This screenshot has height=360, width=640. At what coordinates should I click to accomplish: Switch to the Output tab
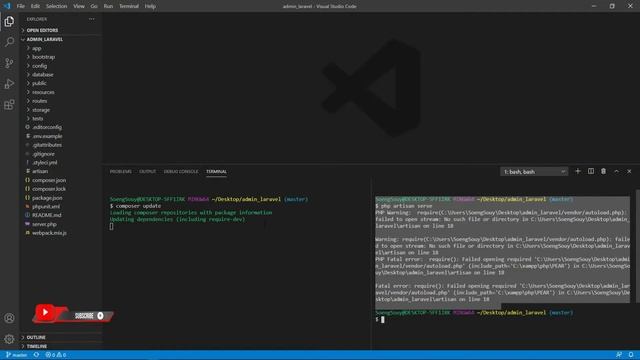(147, 171)
